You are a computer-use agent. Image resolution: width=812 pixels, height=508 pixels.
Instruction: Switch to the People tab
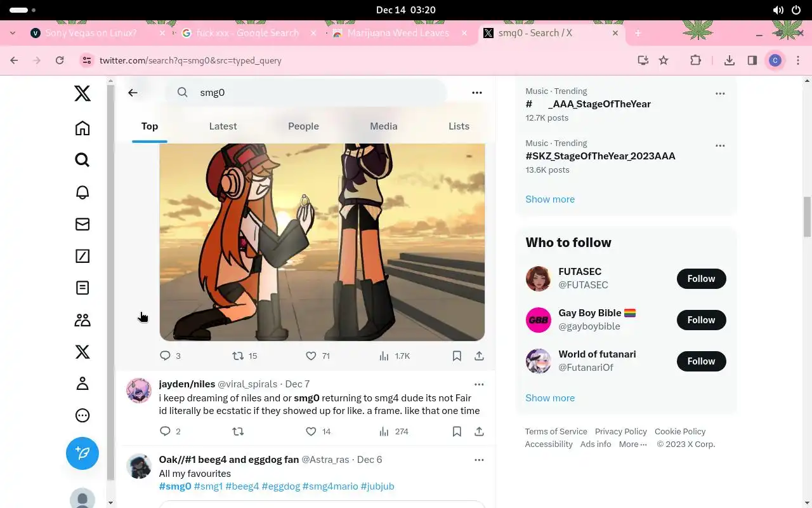[x=303, y=126]
